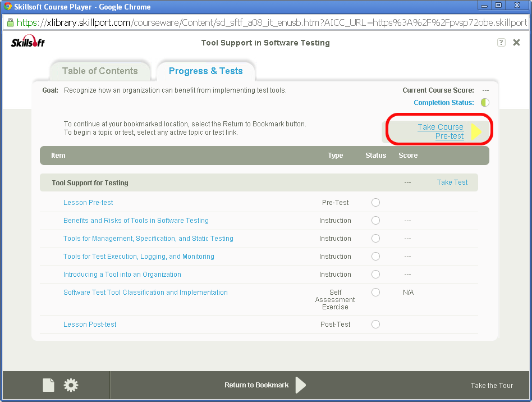
Task: Open Introducing a Tool into an Organization
Action: click(x=122, y=275)
